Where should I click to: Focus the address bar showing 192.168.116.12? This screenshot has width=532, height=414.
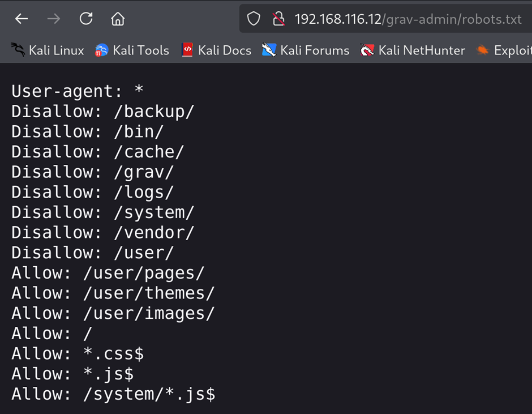pyautogui.click(x=407, y=19)
